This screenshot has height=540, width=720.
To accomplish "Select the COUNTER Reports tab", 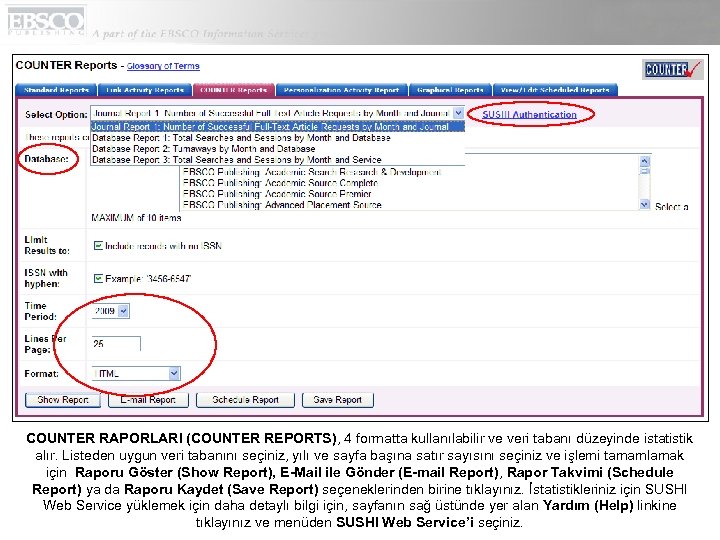I will coord(233,90).
